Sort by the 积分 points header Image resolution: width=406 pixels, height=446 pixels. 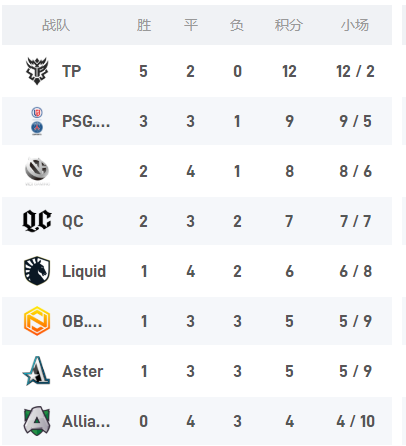tap(289, 25)
